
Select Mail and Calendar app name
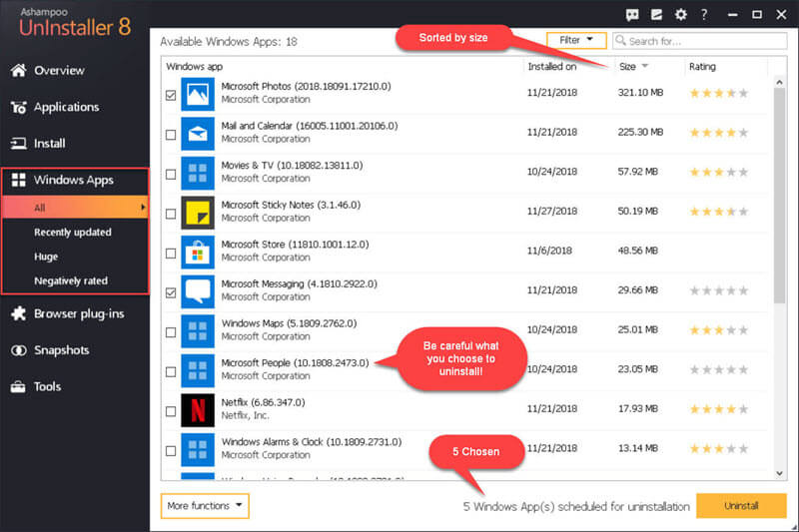(x=310, y=126)
